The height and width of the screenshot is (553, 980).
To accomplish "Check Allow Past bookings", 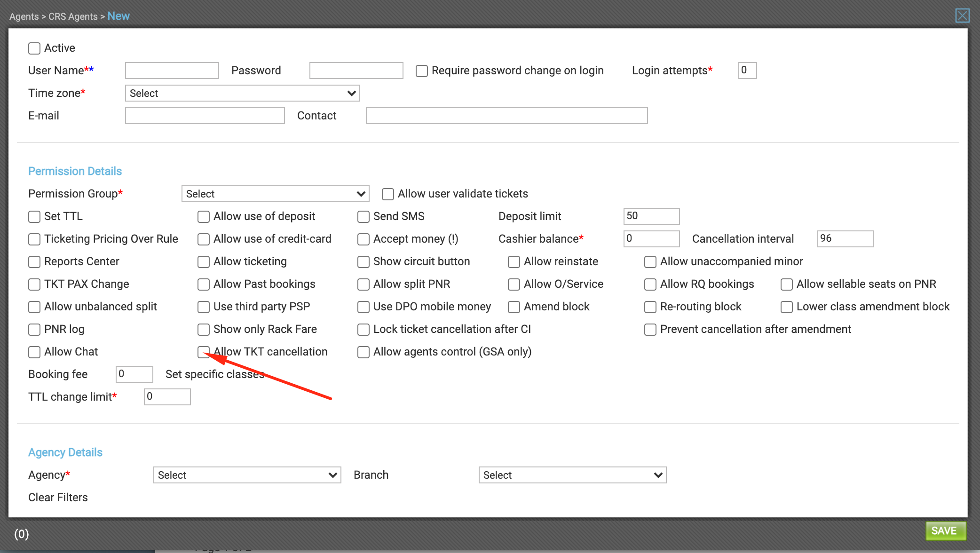I will (204, 284).
